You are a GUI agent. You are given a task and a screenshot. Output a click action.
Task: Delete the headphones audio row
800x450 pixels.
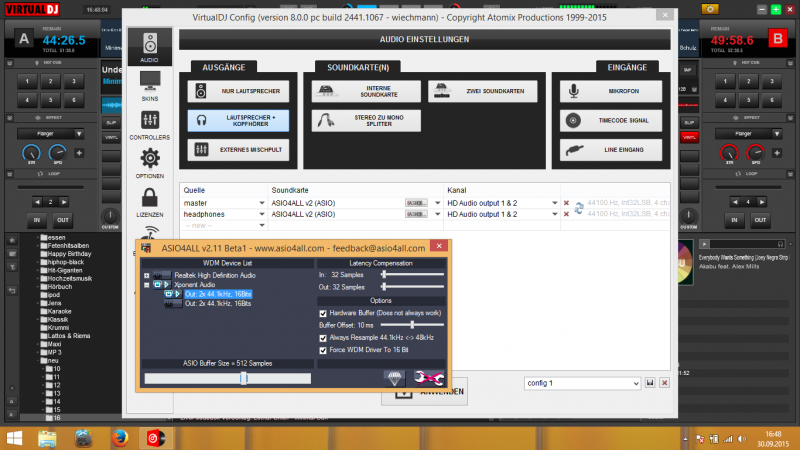click(566, 214)
